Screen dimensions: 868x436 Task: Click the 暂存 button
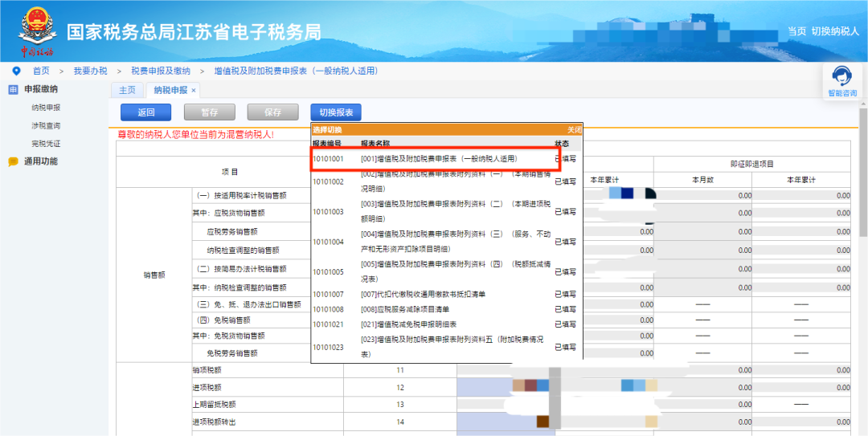209,112
